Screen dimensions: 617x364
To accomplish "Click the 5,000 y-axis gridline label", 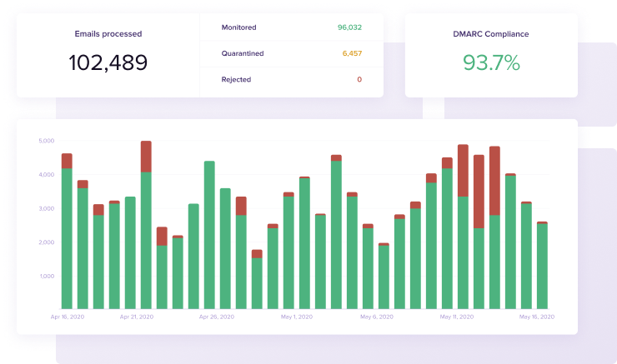I will (x=47, y=141).
